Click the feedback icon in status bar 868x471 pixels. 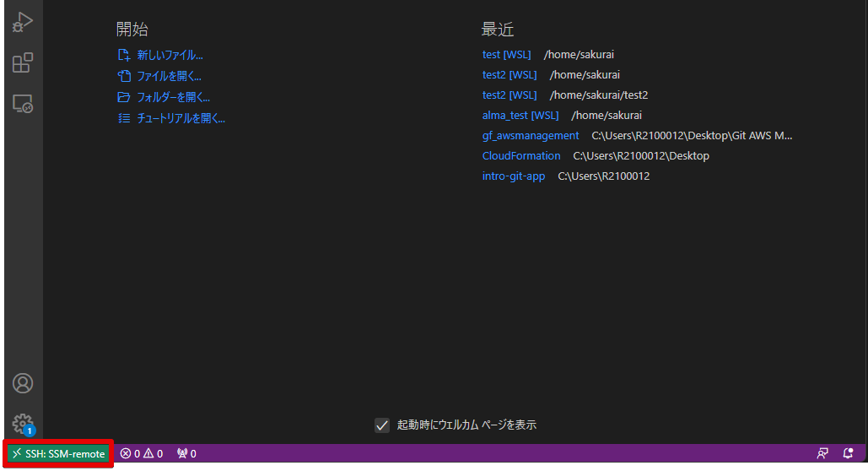822,454
